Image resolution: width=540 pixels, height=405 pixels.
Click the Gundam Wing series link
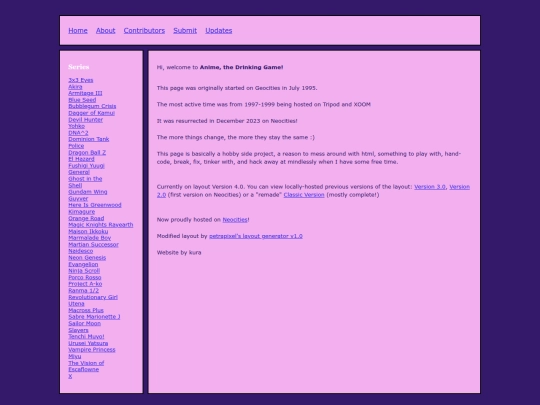tap(87, 192)
